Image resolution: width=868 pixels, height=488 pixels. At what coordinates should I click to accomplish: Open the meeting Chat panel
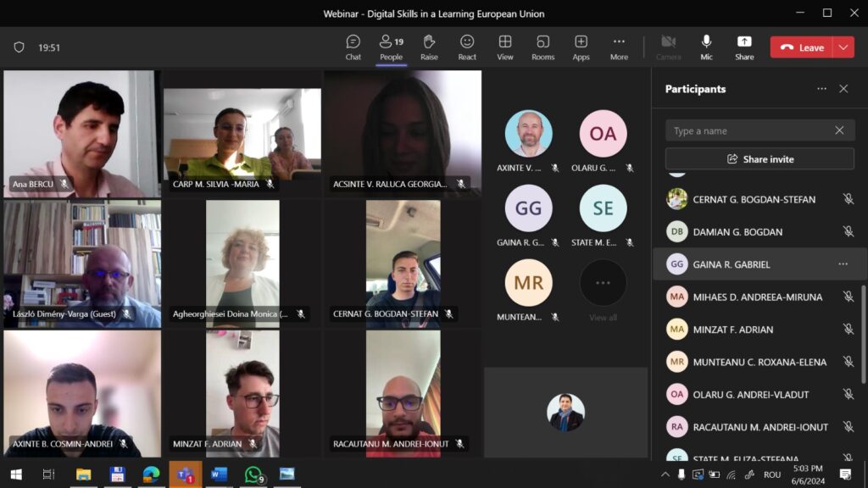[353, 47]
